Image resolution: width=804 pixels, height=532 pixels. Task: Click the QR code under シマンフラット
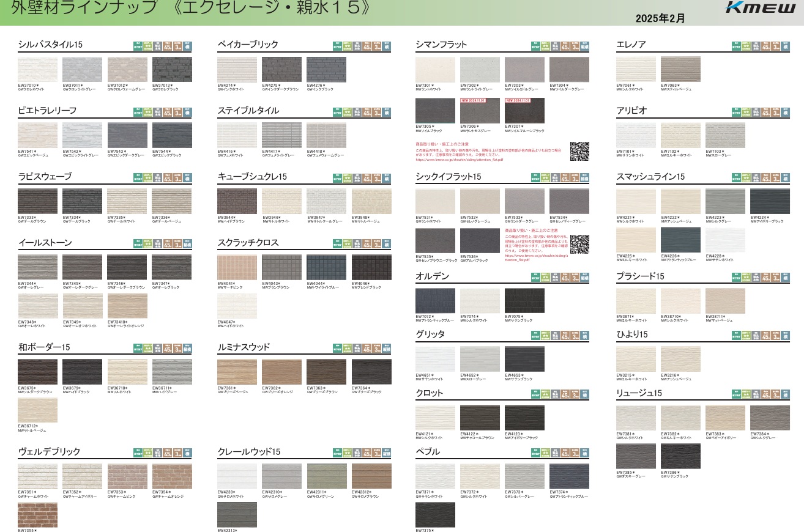pyautogui.click(x=579, y=151)
